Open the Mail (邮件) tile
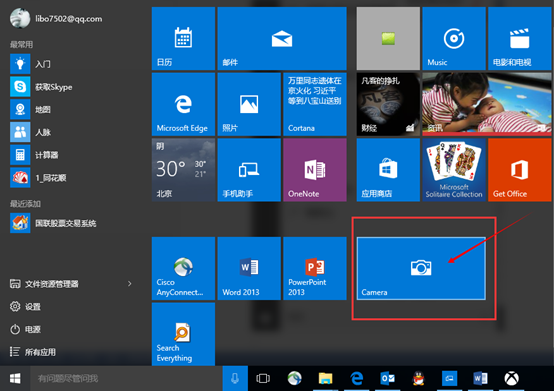This screenshot has width=554, height=391. (x=282, y=38)
